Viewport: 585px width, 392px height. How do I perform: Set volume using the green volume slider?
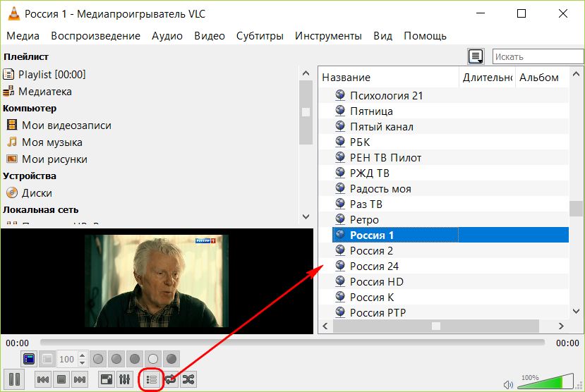click(x=545, y=381)
